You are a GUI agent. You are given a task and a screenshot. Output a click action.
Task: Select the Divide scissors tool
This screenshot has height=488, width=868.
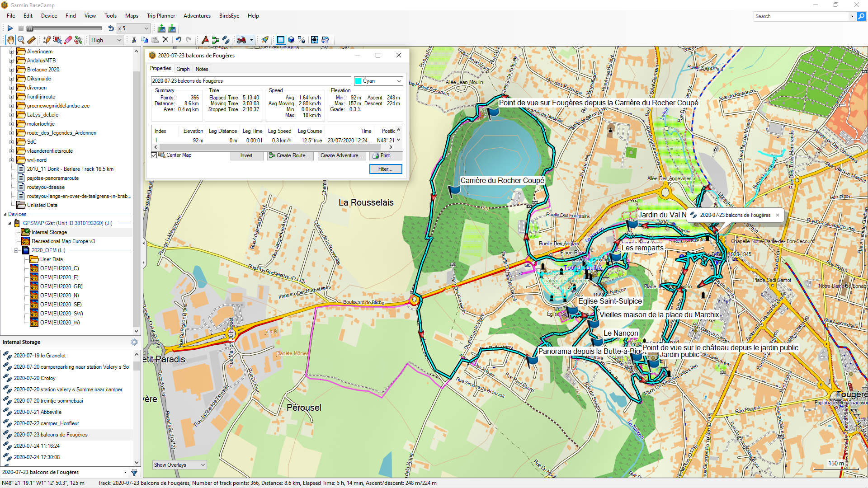click(x=79, y=40)
